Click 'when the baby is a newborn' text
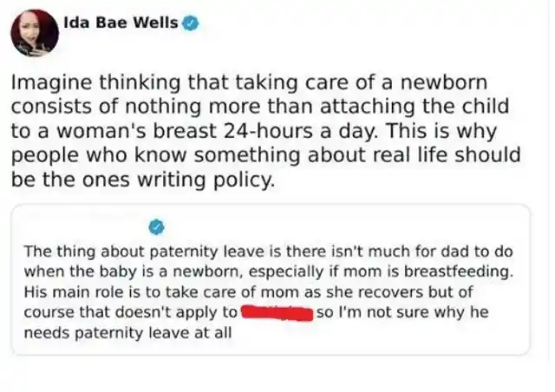555x392 pixels. click(x=134, y=272)
